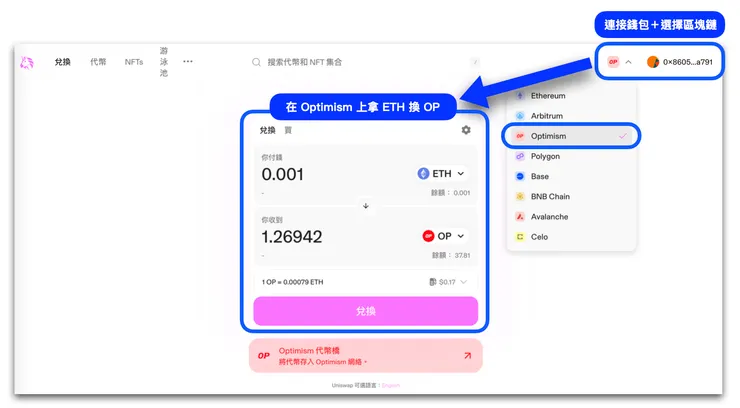
Task: Select Ethereum network
Action: [x=571, y=96]
